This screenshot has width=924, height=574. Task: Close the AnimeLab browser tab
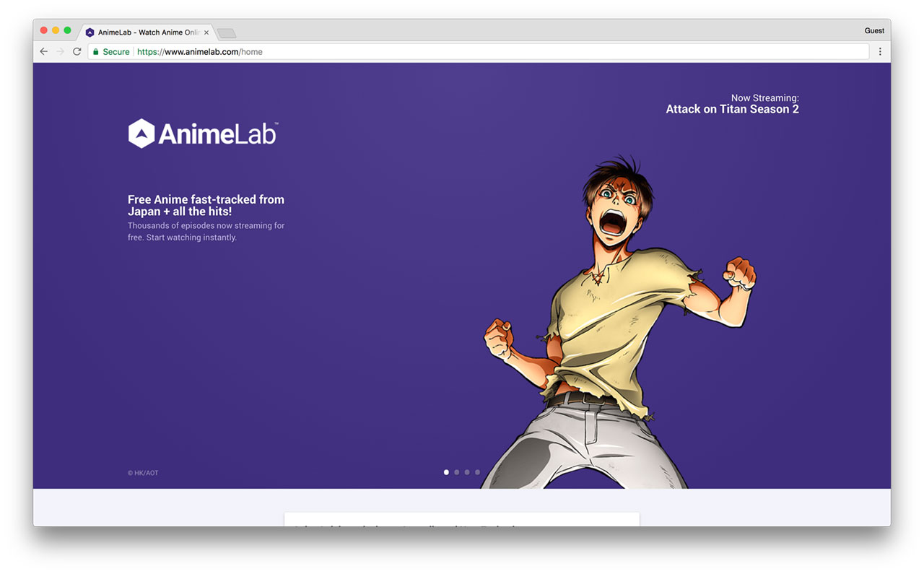click(206, 32)
